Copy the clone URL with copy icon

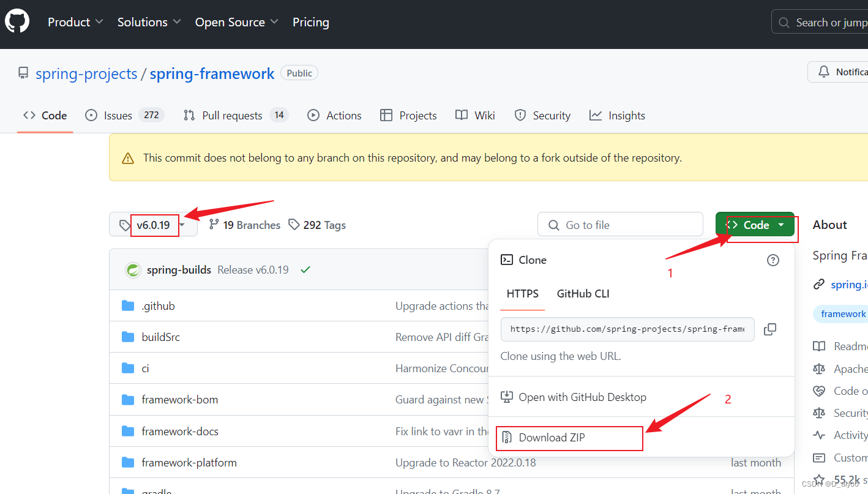tap(769, 329)
